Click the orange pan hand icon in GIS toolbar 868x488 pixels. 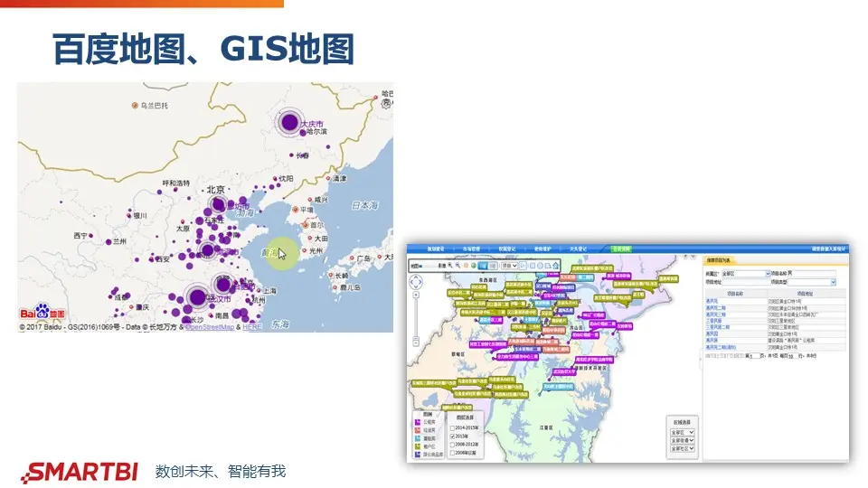467,266
